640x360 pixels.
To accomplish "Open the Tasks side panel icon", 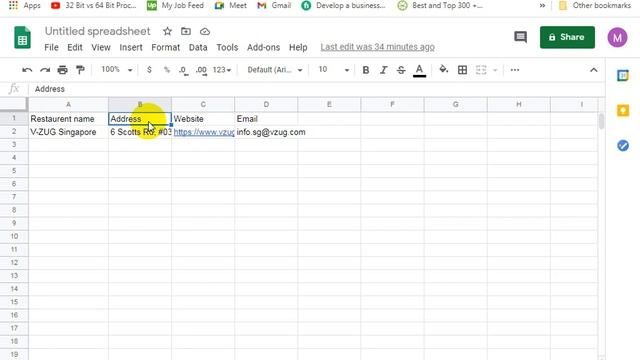I will click(623, 145).
